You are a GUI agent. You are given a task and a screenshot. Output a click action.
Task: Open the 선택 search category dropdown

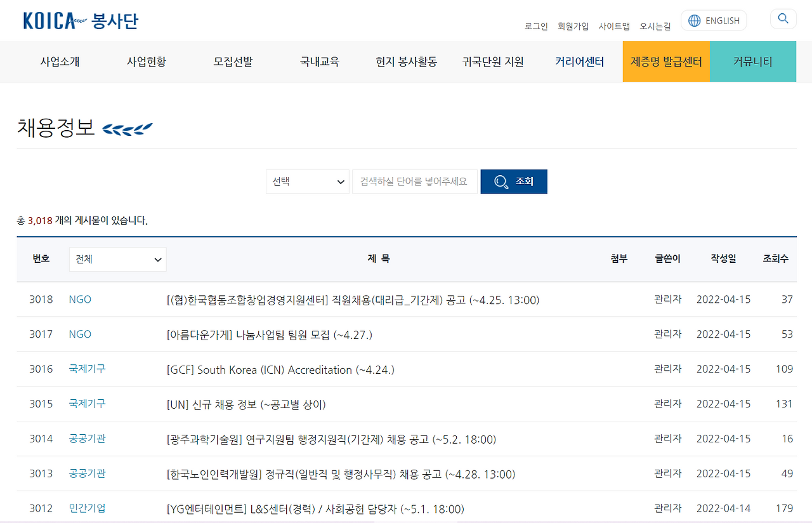point(307,182)
